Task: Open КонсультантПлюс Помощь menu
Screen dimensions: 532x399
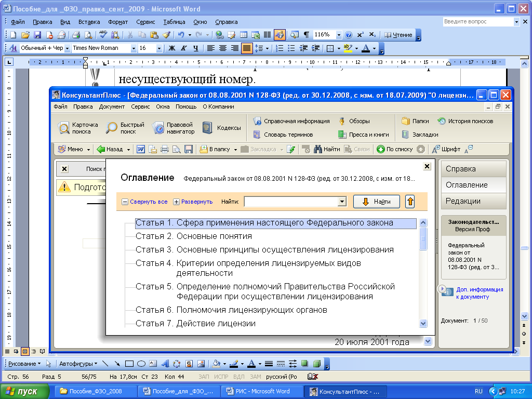Action: click(x=186, y=107)
